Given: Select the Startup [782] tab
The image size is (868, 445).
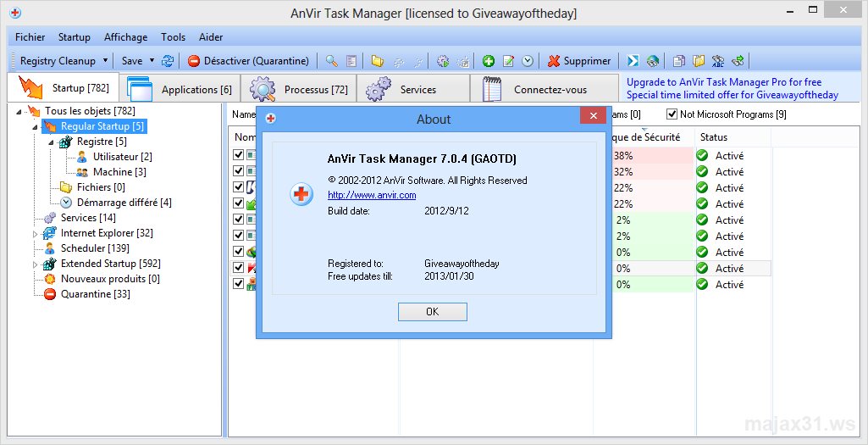Looking at the screenshot, I should (x=64, y=87).
